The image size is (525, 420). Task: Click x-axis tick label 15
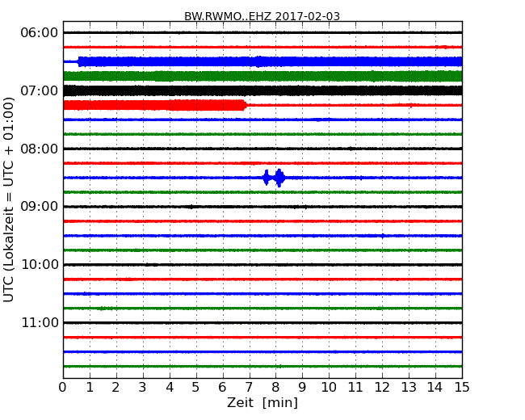click(x=462, y=387)
